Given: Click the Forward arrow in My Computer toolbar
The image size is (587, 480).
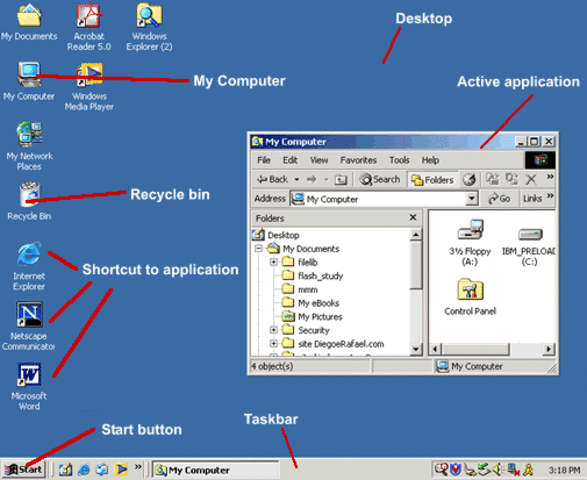Looking at the screenshot, I should pos(311,180).
